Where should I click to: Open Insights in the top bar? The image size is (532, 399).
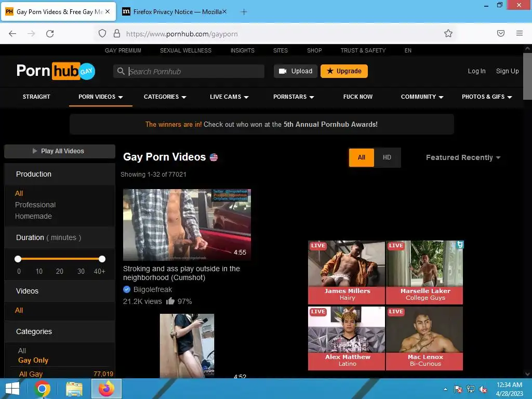tap(242, 50)
